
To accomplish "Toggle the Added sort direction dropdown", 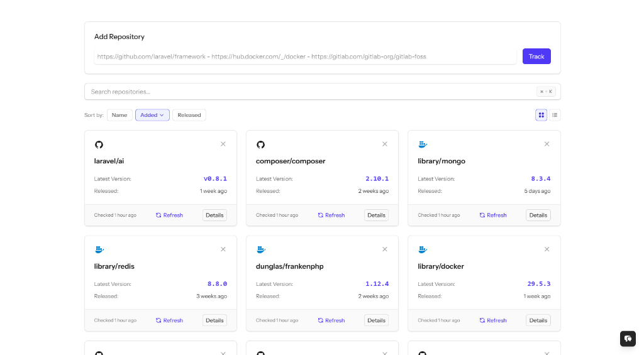I will (152, 115).
